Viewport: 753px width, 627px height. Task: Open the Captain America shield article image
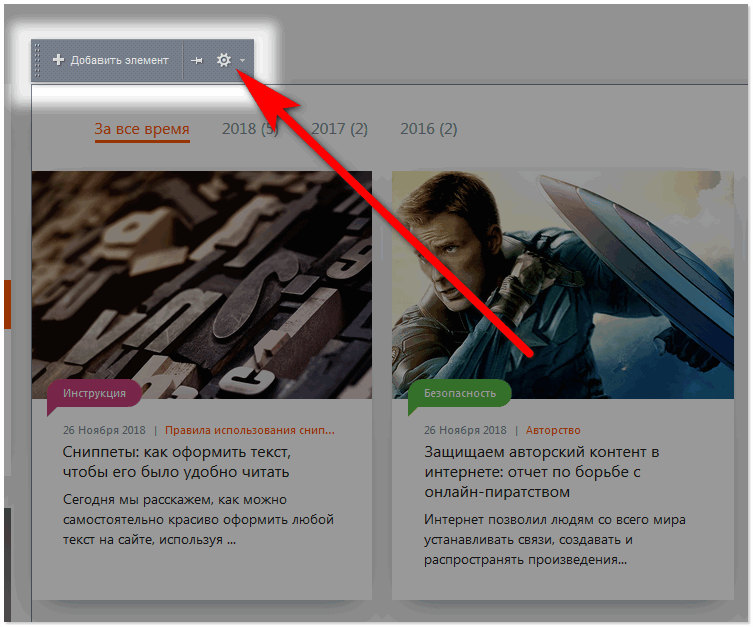(x=563, y=285)
